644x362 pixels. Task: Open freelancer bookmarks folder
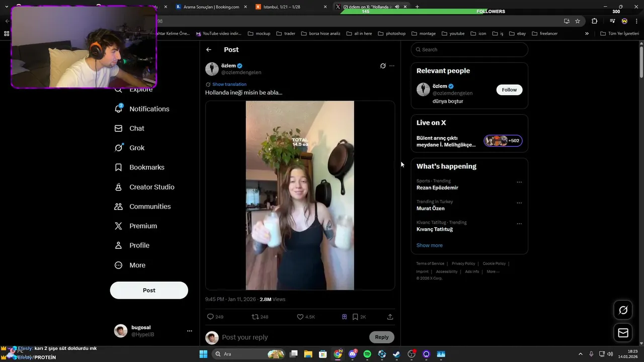544,34
